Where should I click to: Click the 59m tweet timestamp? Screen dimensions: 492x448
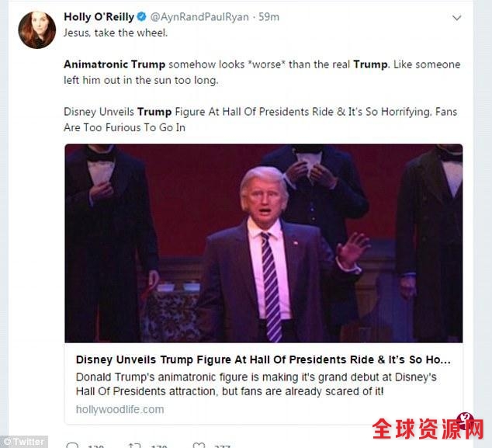269,17
